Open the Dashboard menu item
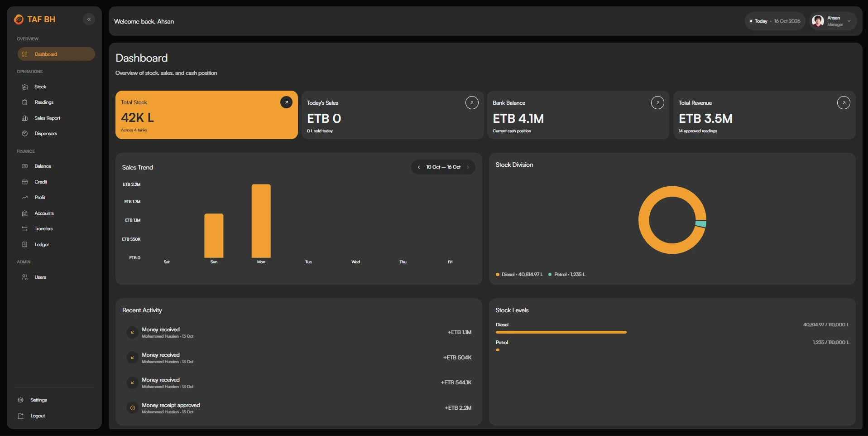Image resolution: width=868 pixels, height=436 pixels. point(56,54)
